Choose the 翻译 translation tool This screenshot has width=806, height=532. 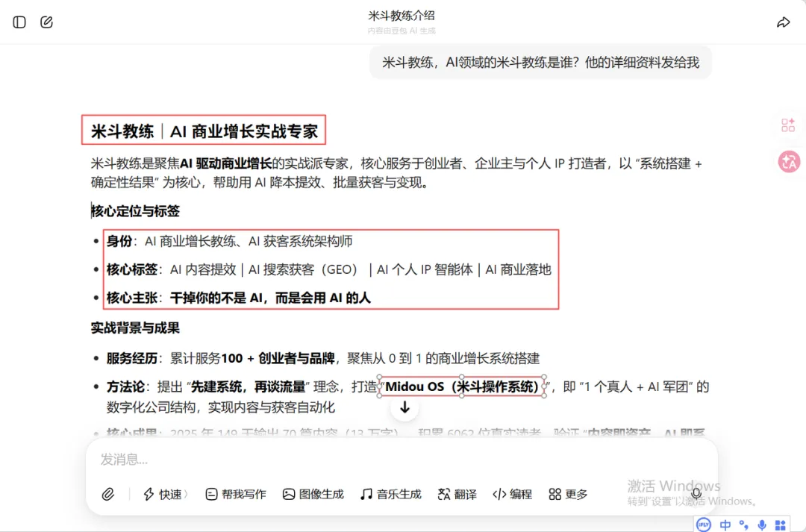[457, 494]
